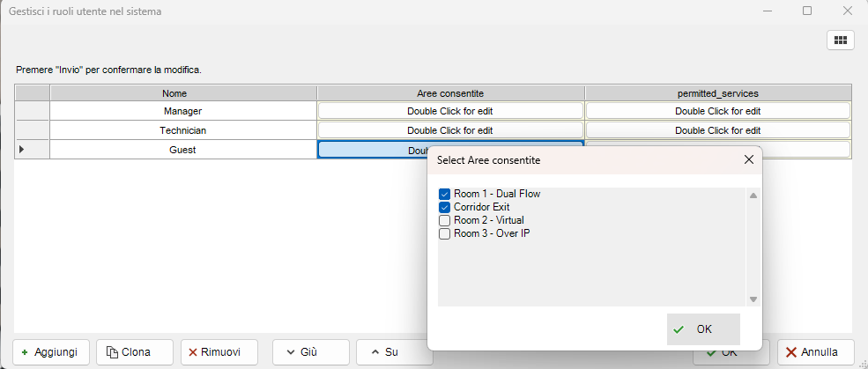Edit Technician's Aree consentite cell
Viewport: 868px width, 369px height.
point(450,130)
